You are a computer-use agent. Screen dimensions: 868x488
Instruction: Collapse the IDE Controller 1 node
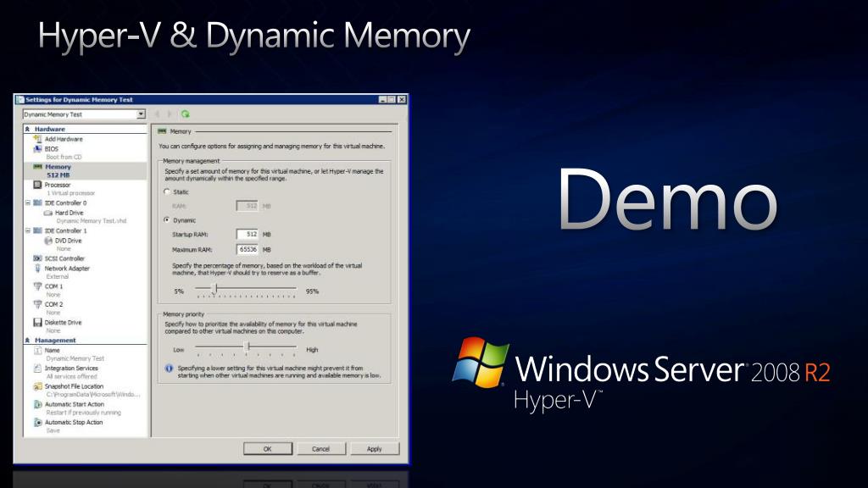coord(28,230)
